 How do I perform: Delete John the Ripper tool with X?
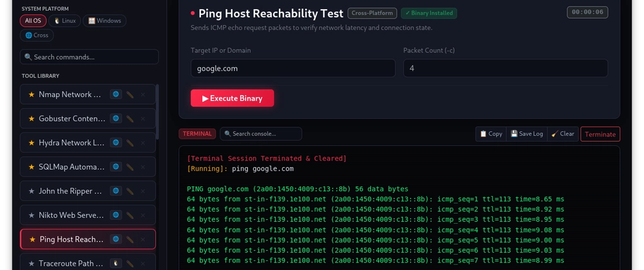[x=143, y=192]
